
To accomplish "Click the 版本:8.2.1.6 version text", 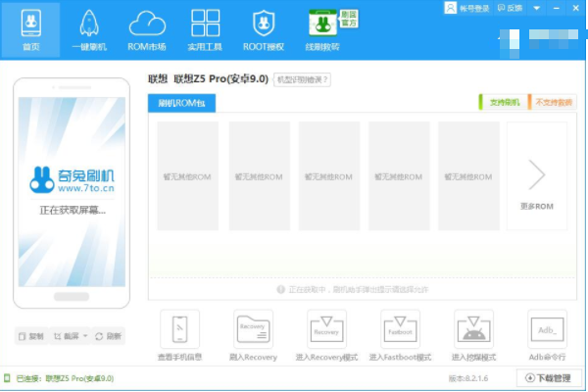I will click(468, 378).
